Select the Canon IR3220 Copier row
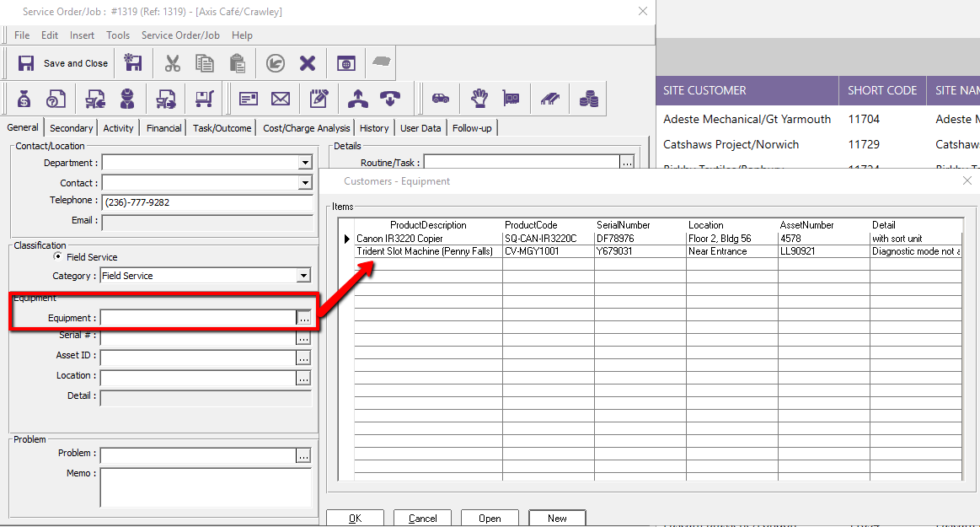The height and width of the screenshot is (527, 980). click(658, 238)
